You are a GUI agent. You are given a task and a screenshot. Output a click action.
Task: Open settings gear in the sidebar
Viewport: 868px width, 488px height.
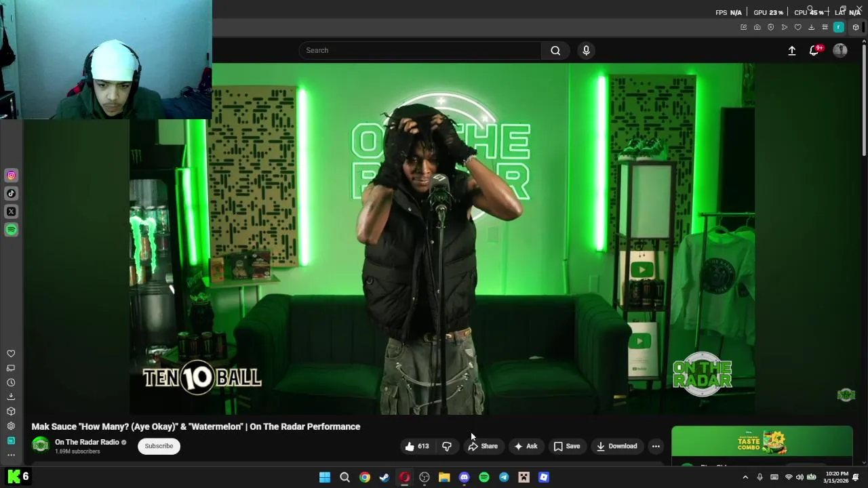11,426
